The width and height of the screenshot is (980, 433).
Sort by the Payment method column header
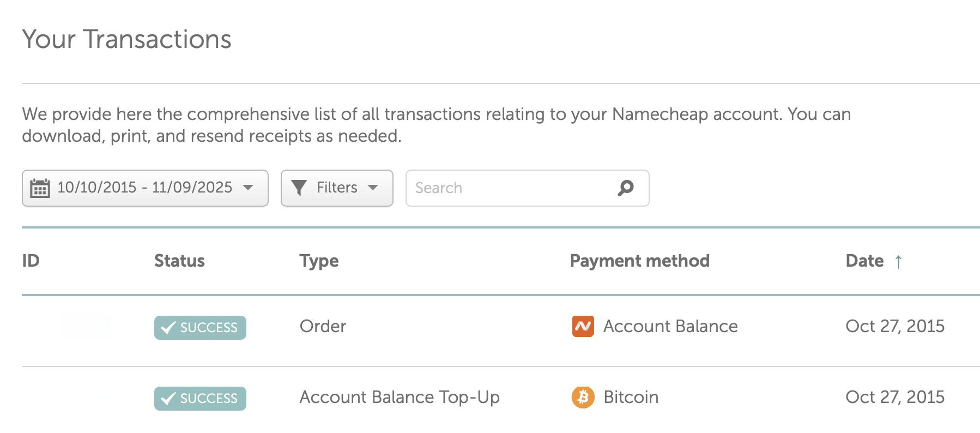(x=639, y=261)
